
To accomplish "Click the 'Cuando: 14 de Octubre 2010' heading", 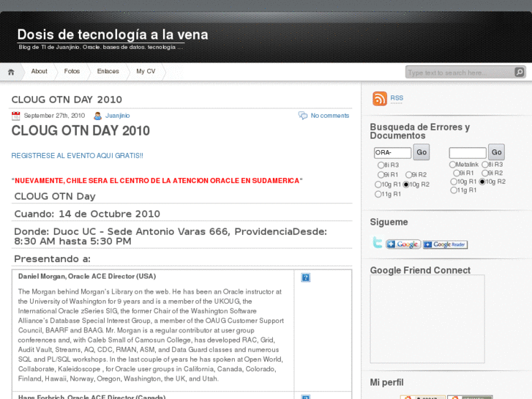I will [x=87, y=214].
